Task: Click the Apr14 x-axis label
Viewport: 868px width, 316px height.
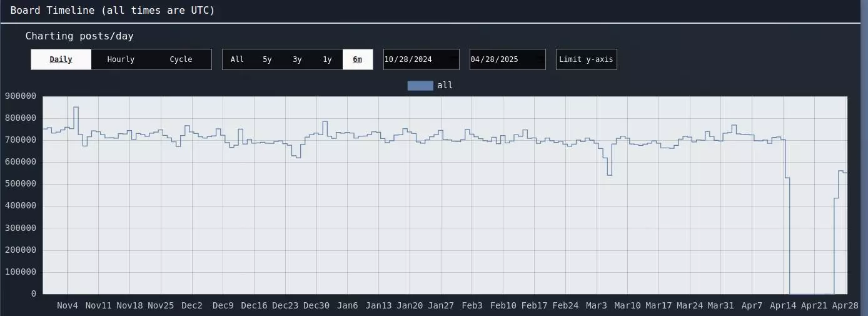Action: pos(784,305)
